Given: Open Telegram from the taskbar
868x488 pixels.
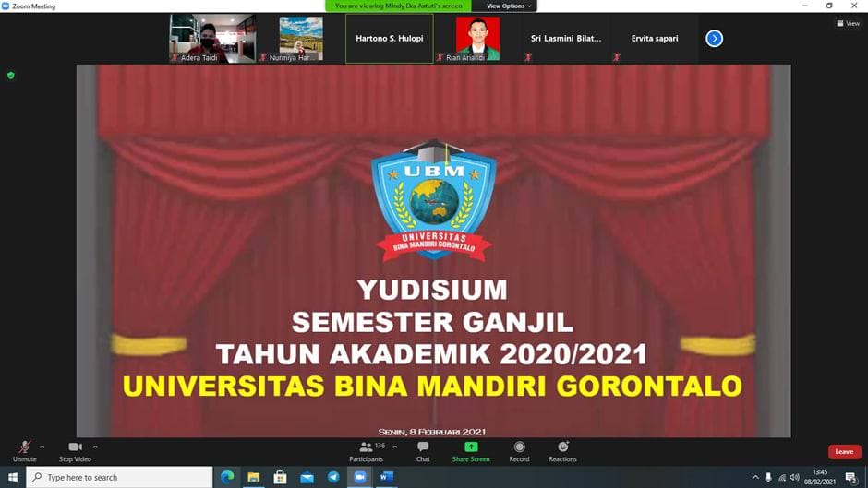Looking at the screenshot, I should point(333,477).
